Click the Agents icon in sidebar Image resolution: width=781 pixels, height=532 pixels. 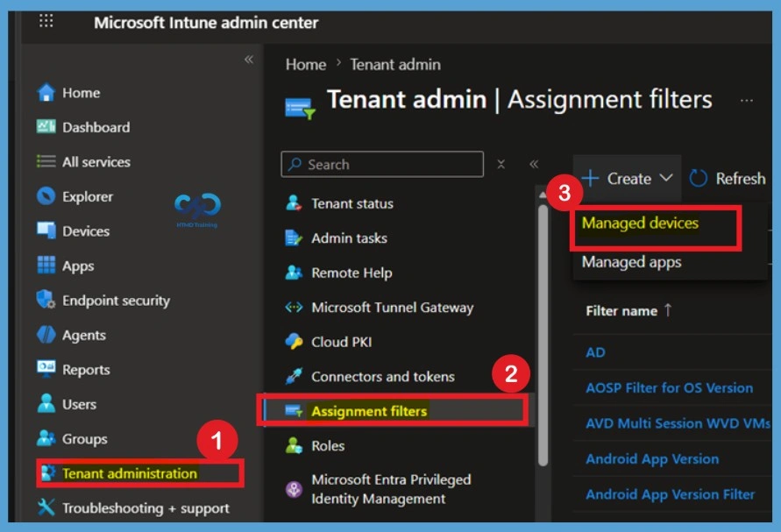(x=46, y=335)
